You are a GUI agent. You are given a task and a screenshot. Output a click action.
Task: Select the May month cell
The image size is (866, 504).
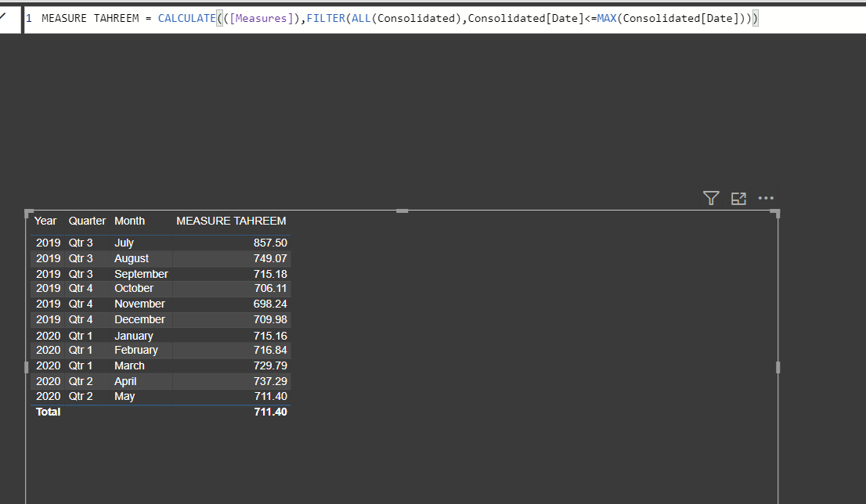124,396
